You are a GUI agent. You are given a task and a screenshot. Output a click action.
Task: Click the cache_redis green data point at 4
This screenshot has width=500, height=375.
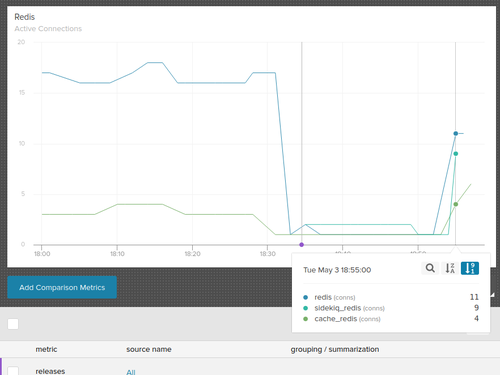[x=455, y=204]
